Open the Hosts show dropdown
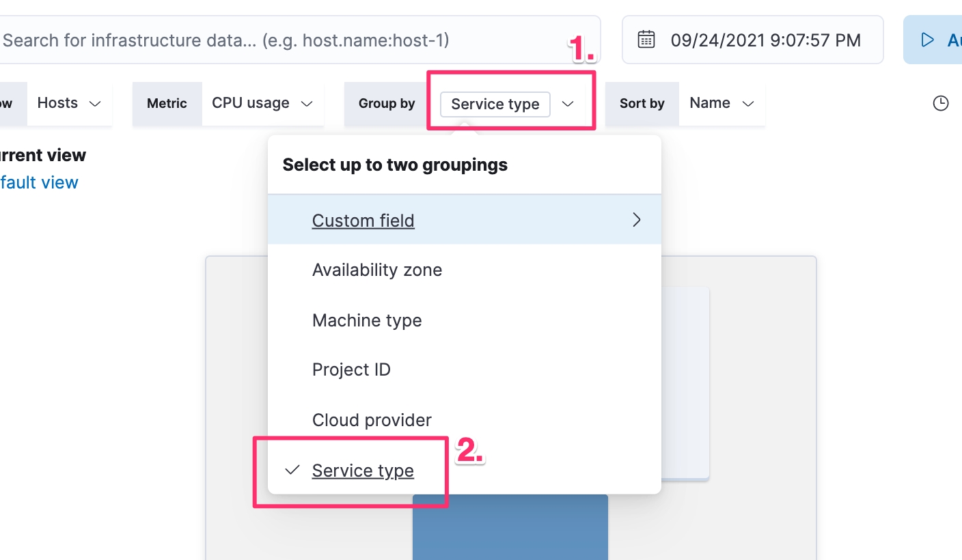This screenshot has width=962, height=560. pyautogui.click(x=69, y=103)
